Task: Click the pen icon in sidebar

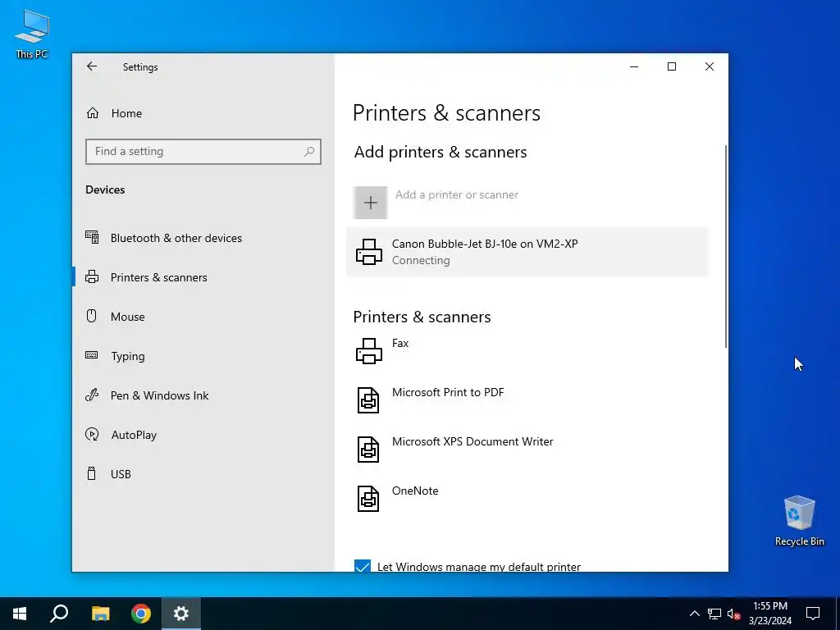Action: tap(92, 395)
